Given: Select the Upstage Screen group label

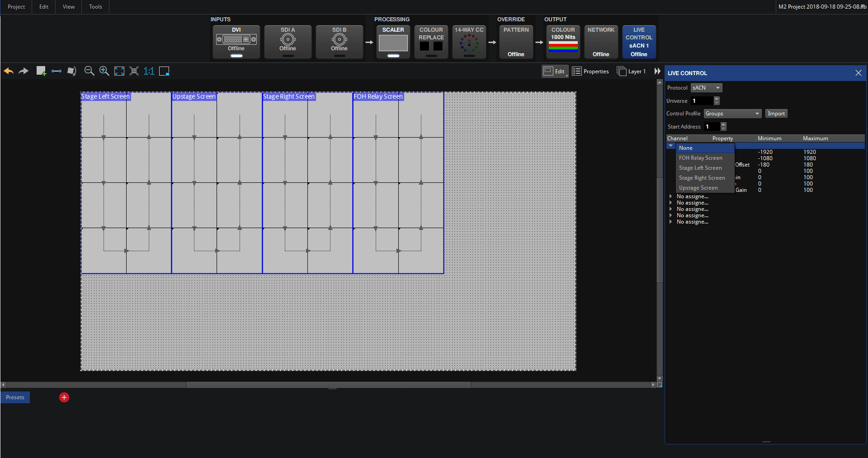Looking at the screenshot, I should (x=194, y=96).
